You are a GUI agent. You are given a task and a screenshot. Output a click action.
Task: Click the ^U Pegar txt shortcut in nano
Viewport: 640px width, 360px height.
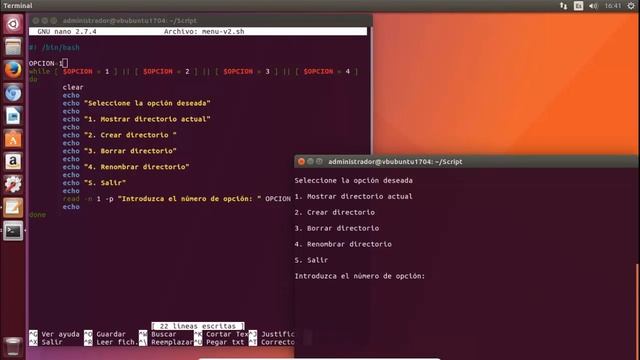click(x=219, y=342)
